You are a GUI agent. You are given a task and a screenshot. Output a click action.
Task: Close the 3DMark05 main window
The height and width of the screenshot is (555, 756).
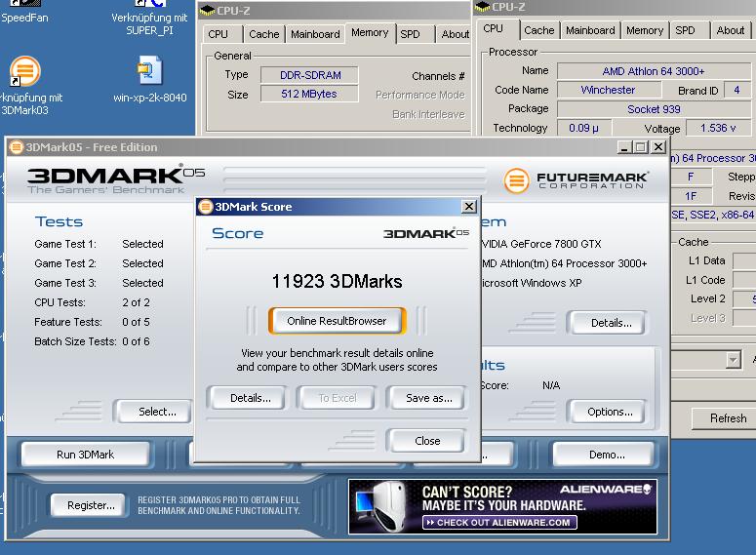tap(658, 147)
